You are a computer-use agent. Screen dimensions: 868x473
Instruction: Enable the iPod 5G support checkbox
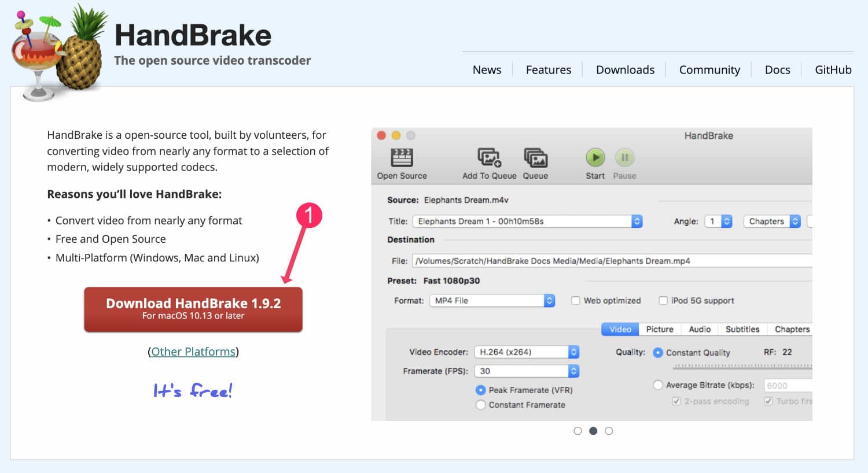[663, 301]
